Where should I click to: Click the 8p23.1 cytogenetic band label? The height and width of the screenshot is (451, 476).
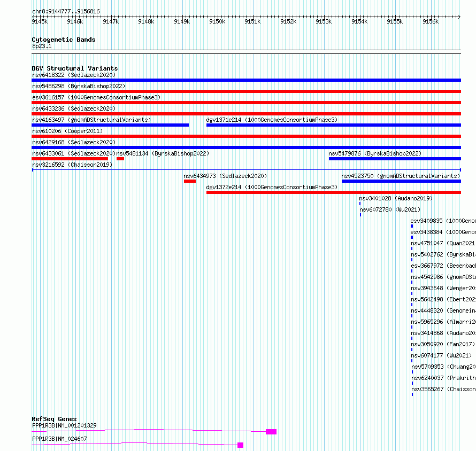[x=42, y=46]
